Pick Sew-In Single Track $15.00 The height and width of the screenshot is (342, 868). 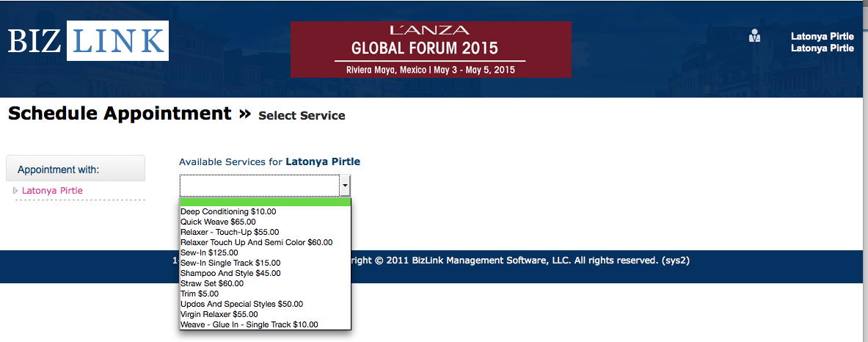point(265,263)
